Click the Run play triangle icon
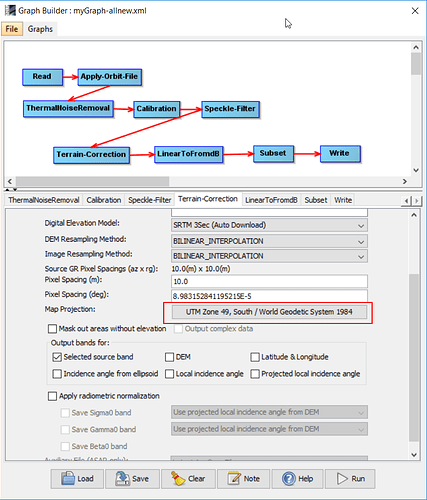Screen dimensions: 427x500 [342, 479]
